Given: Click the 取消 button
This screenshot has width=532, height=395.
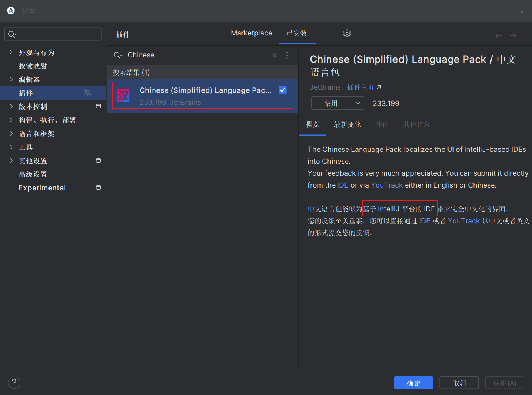Looking at the screenshot, I should pyautogui.click(x=459, y=383).
